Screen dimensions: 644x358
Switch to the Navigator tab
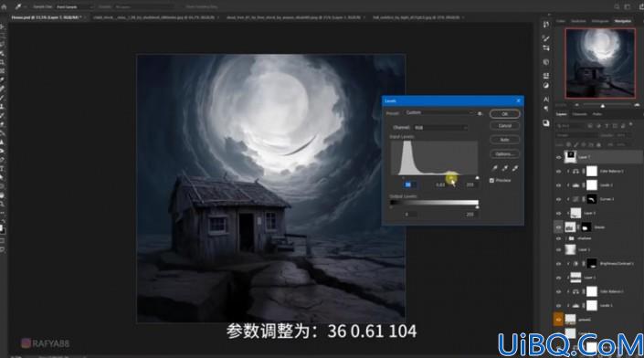click(x=623, y=21)
